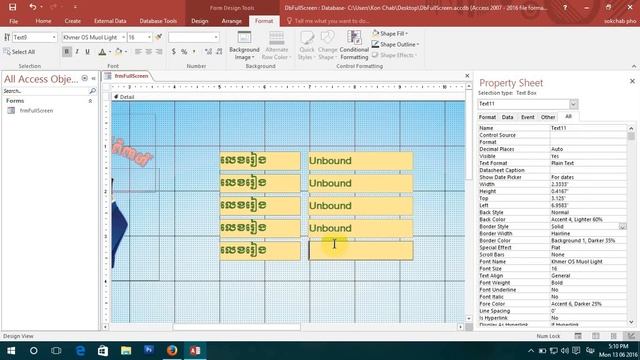Screen dimensions: 640x360
Task: Open font name Khmer OS Muol Light dropdown
Action: click(123, 37)
